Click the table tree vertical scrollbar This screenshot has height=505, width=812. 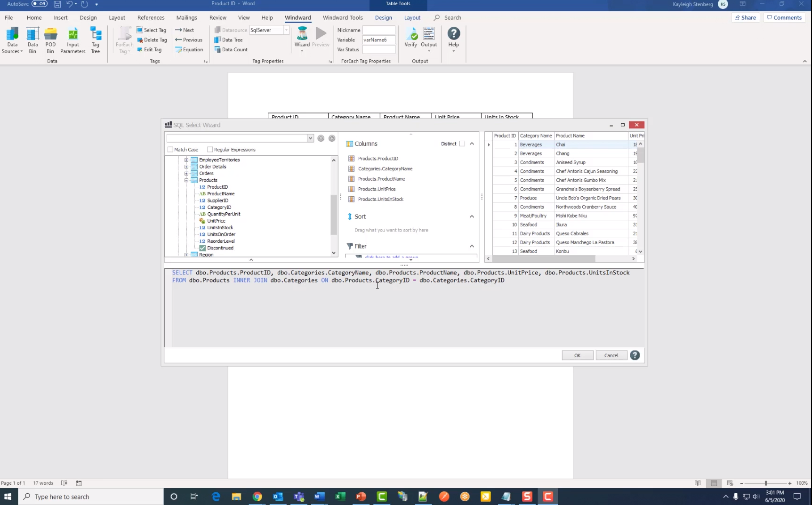[x=334, y=214]
